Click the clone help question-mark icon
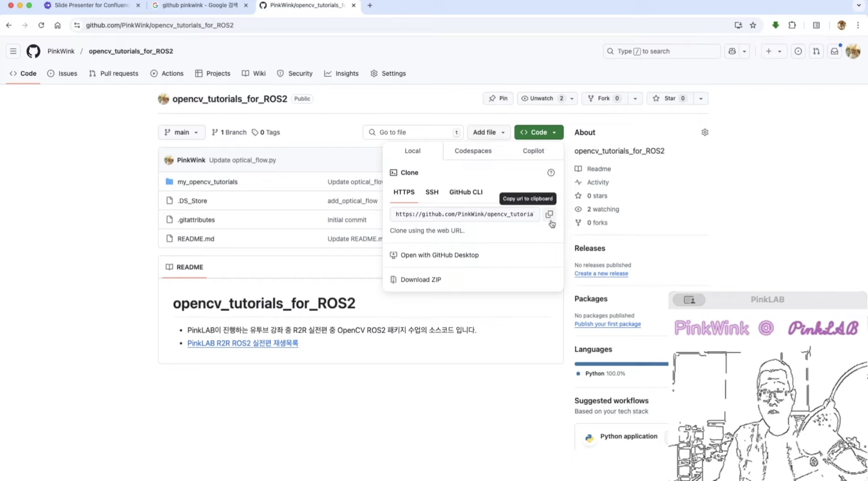Screen dimensions: 868x481 click(x=551, y=173)
